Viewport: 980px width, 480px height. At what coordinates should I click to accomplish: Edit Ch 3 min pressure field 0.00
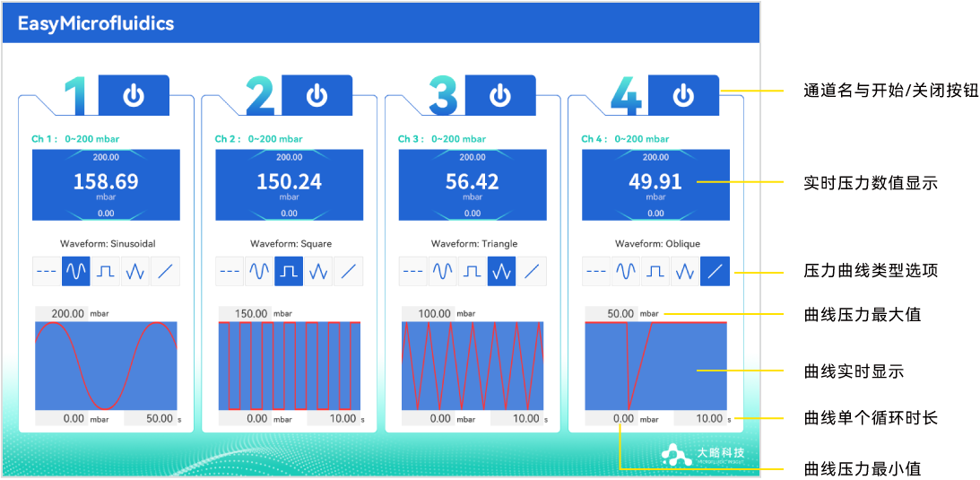coord(428,418)
